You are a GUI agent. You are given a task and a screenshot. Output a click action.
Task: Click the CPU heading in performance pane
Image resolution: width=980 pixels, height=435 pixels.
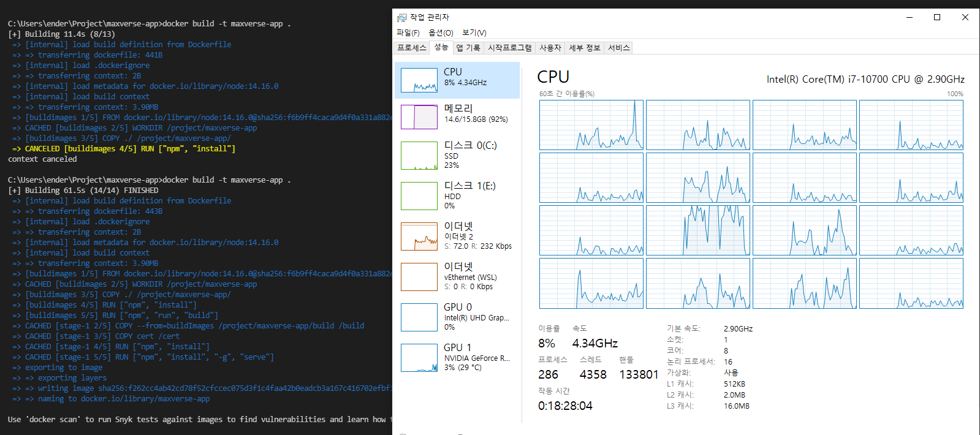(x=553, y=77)
